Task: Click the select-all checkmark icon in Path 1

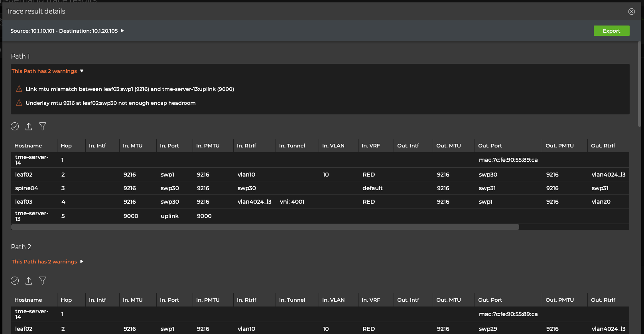Action: pos(15,126)
